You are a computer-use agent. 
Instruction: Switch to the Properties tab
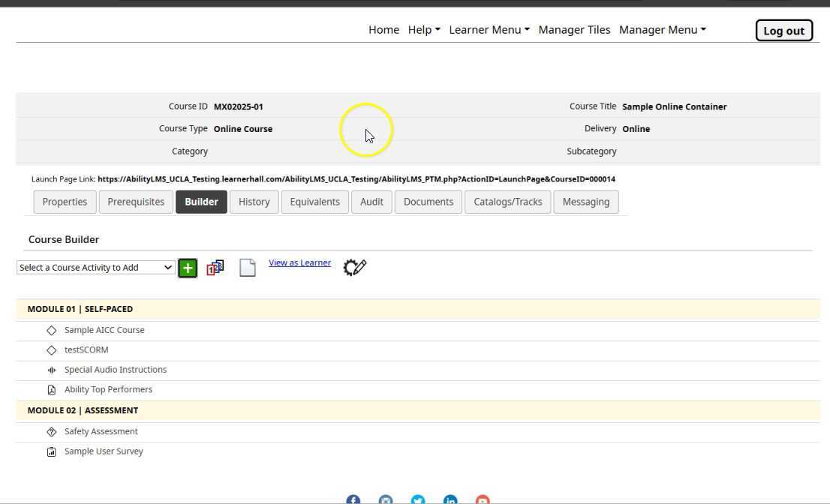click(x=65, y=202)
